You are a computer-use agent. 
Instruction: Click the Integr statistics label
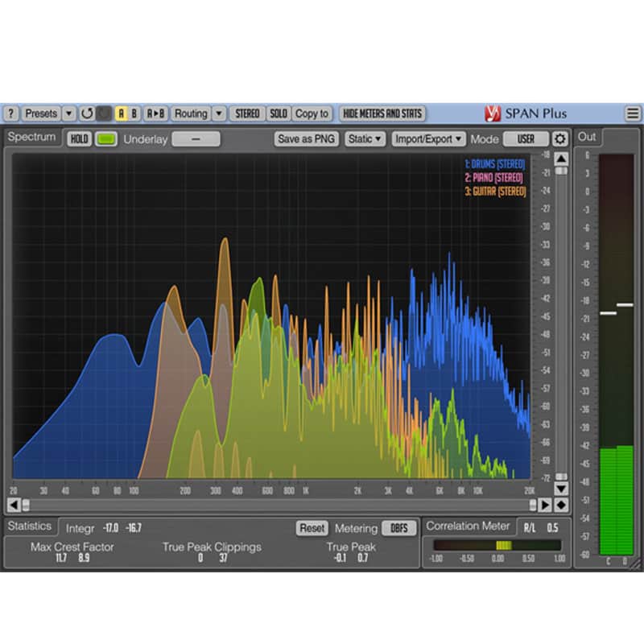(x=80, y=529)
